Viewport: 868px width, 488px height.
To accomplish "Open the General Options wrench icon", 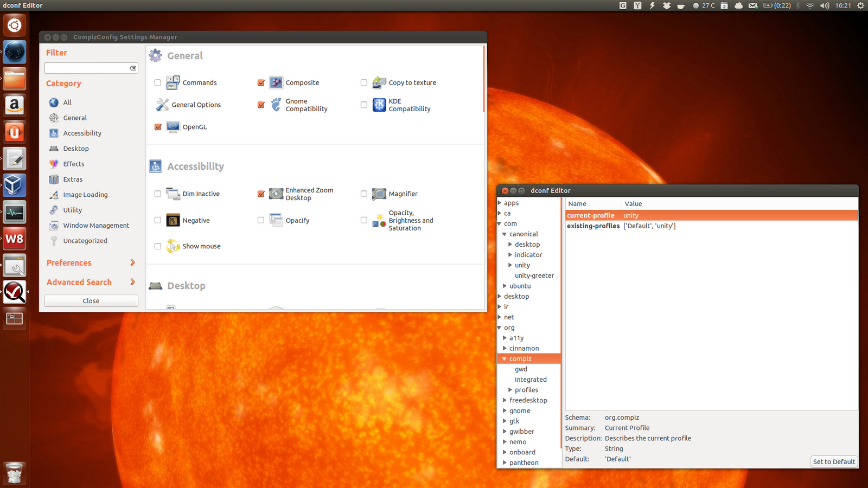I will [162, 105].
